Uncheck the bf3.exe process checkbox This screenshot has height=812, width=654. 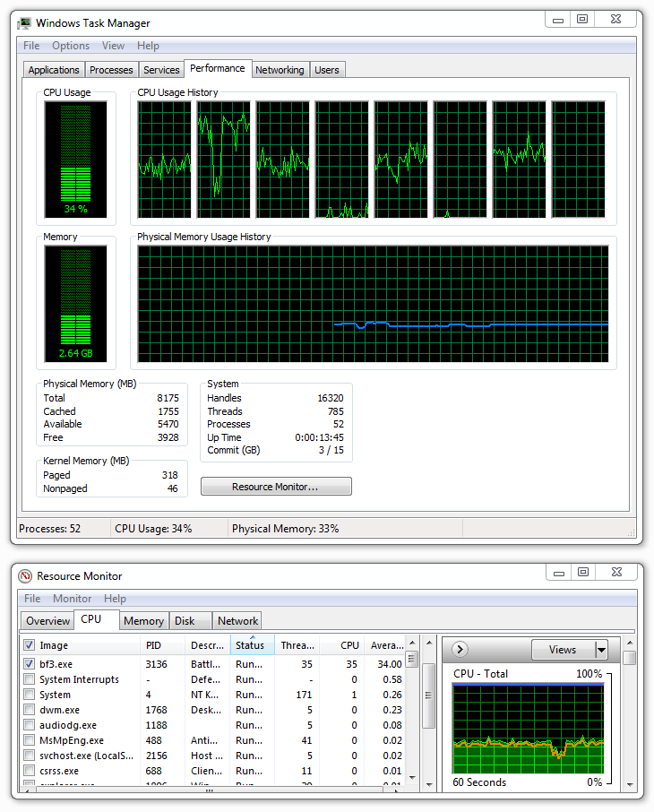click(x=30, y=664)
